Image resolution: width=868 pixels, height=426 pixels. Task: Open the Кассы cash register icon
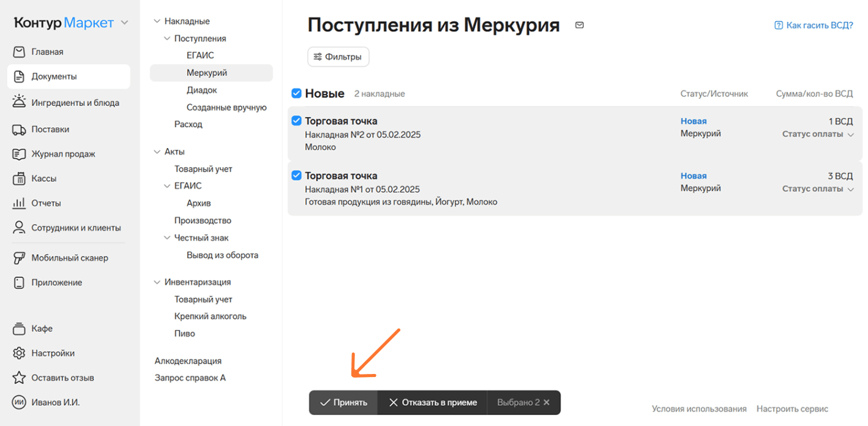[19, 179]
